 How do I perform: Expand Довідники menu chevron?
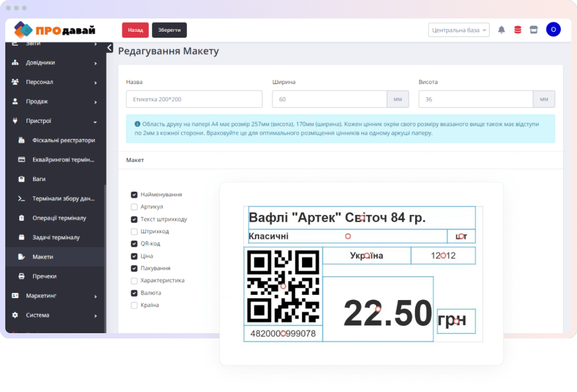[x=96, y=63]
